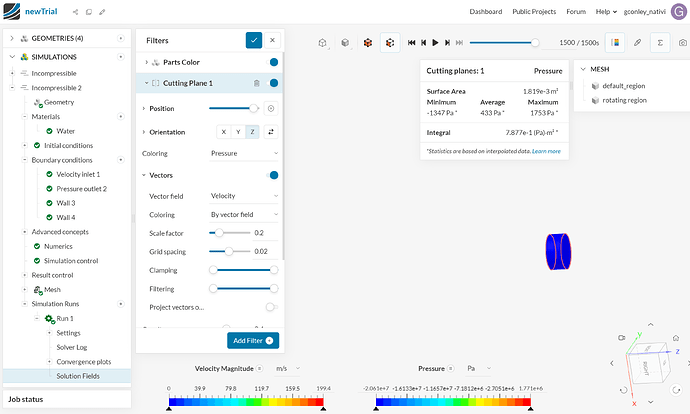Click the copy project icon beside newTrial

coord(89,12)
